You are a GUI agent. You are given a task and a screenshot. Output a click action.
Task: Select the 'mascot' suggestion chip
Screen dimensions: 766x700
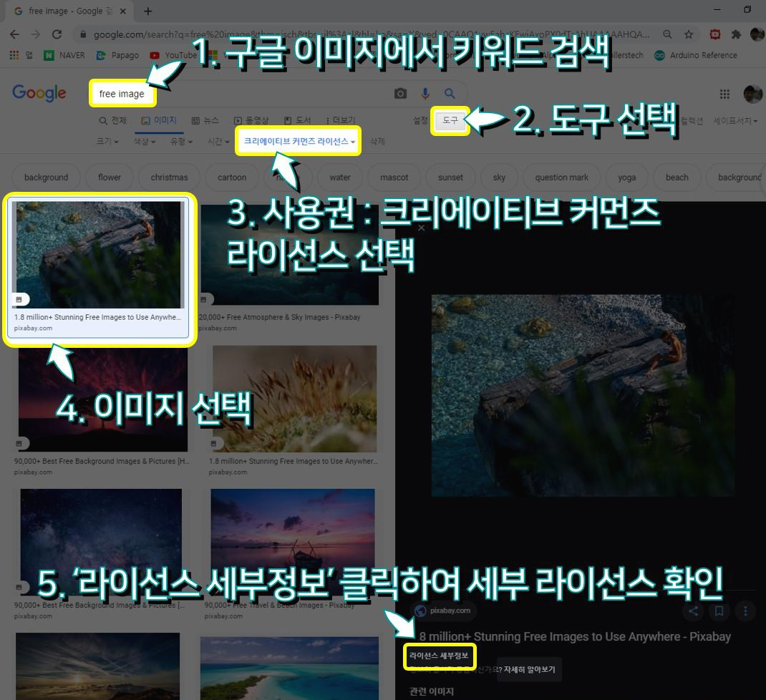[394, 178]
